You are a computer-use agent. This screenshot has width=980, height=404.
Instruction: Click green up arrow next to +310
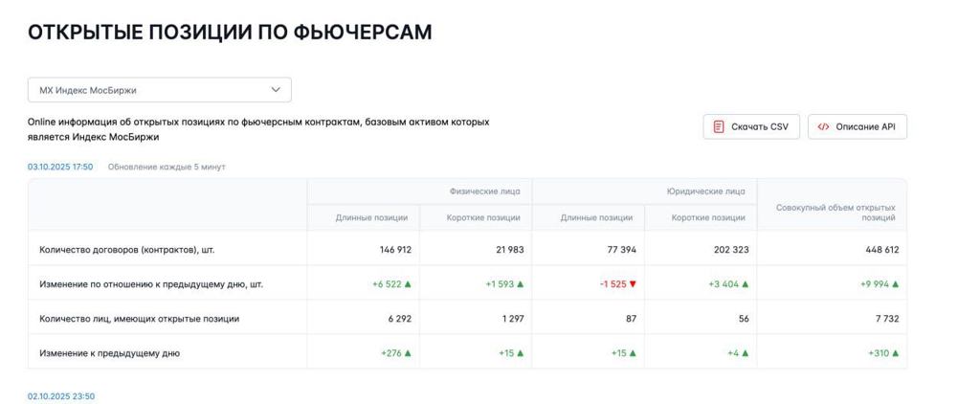tap(896, 353)
